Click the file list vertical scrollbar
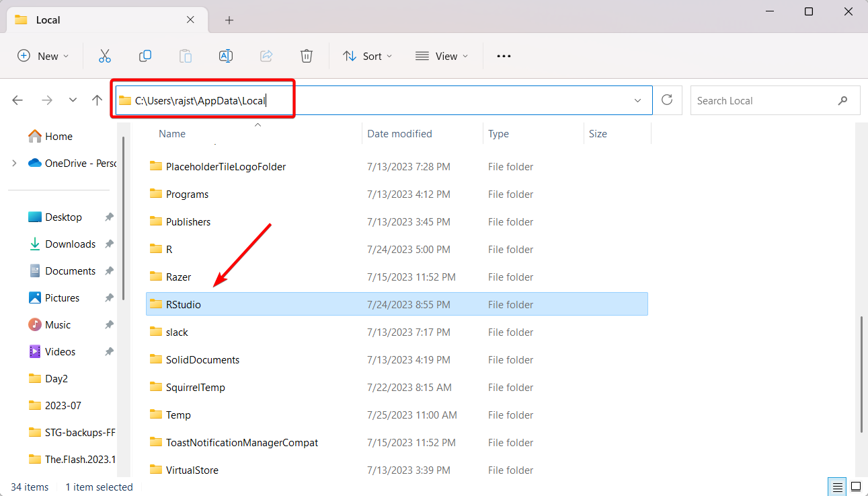Screen dimensions: 868x496 (x=863, y=374)
